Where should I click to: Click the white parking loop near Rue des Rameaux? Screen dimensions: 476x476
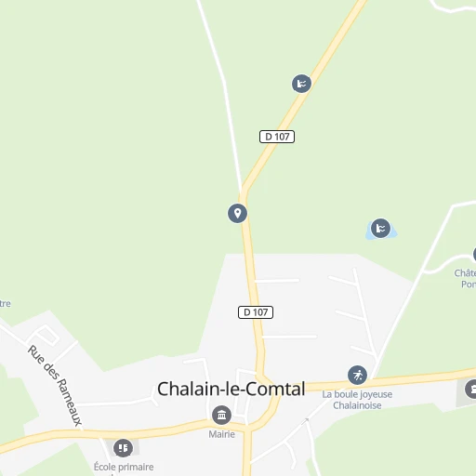(x=43, y=336)
